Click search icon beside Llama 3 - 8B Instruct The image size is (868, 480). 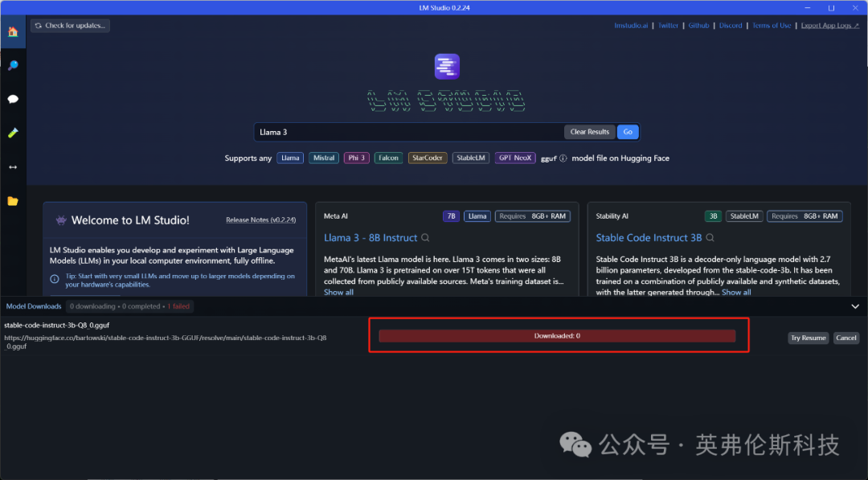coord(425,237)
